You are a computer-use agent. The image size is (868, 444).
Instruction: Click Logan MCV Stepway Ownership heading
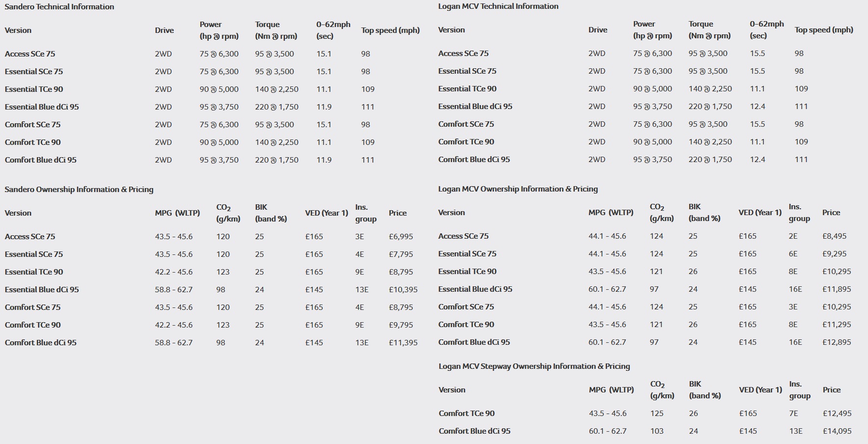point(534,366)
